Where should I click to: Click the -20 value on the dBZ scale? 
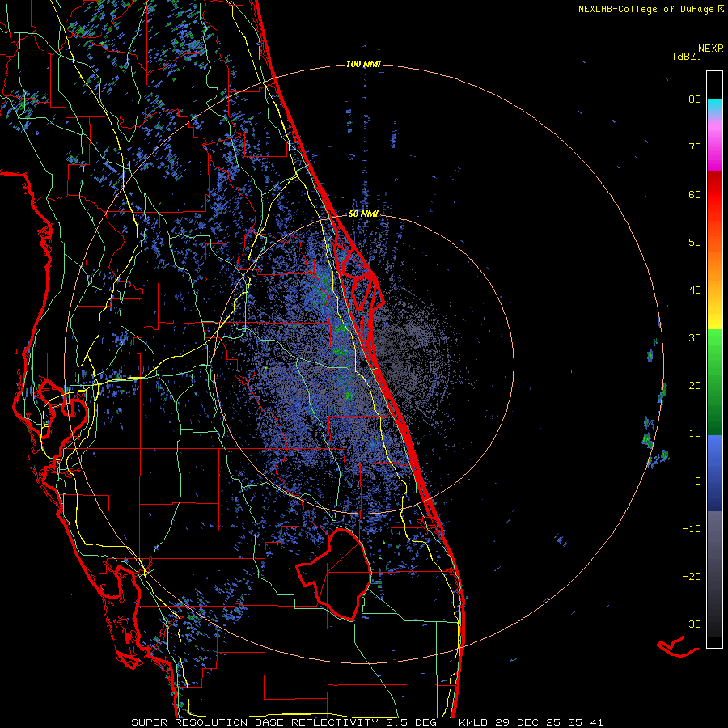(x=692, y=576)
